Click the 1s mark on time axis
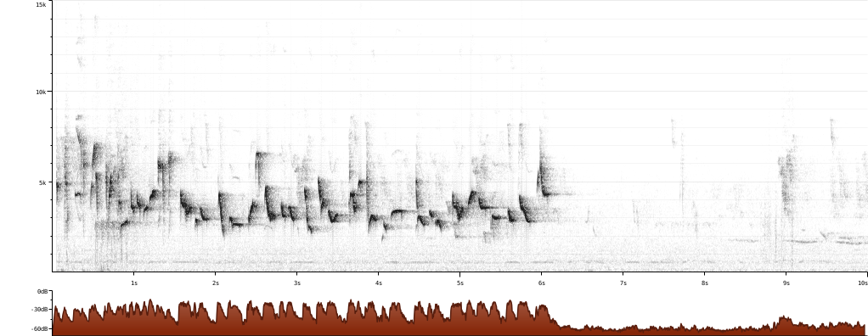 [x=134, y=283]
